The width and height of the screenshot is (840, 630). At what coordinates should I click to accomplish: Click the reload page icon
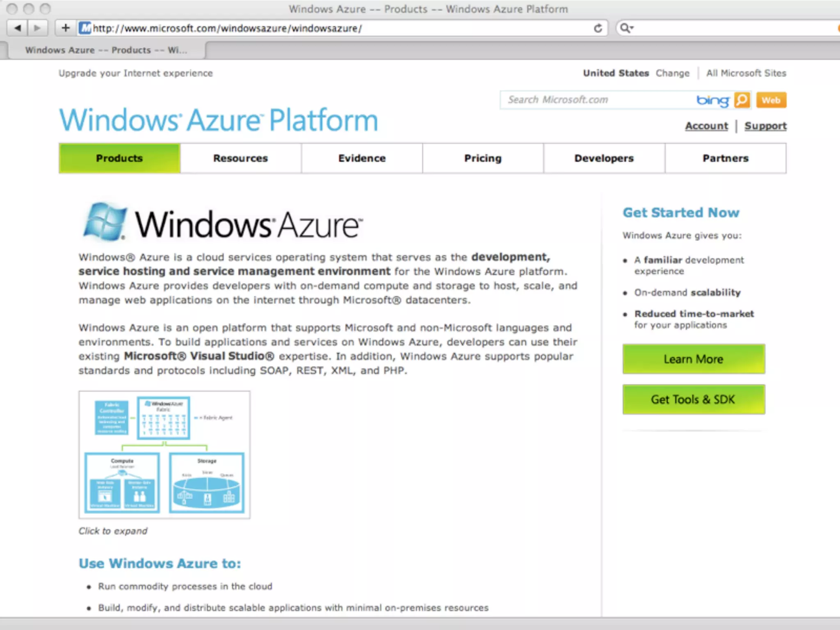coord(598,28)
